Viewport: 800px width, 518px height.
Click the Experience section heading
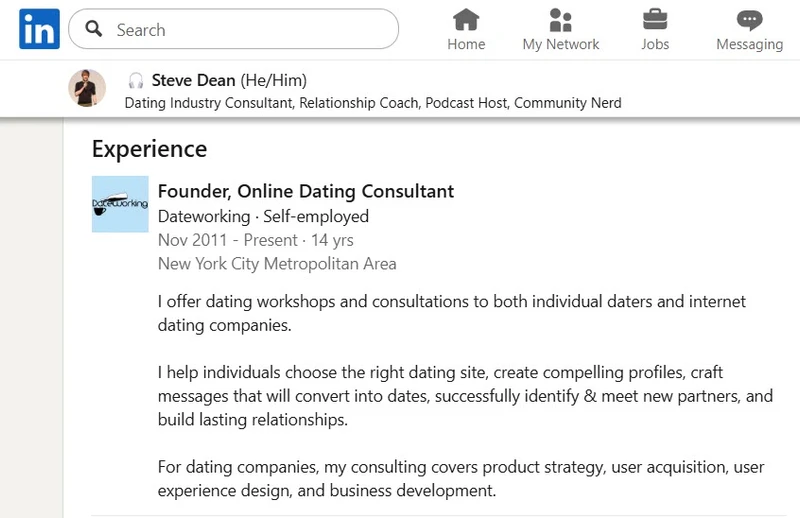(149, 149)
